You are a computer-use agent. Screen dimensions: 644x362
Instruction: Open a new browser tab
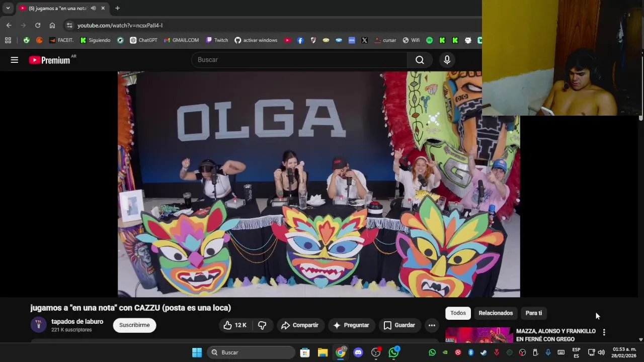click(117, 8)
